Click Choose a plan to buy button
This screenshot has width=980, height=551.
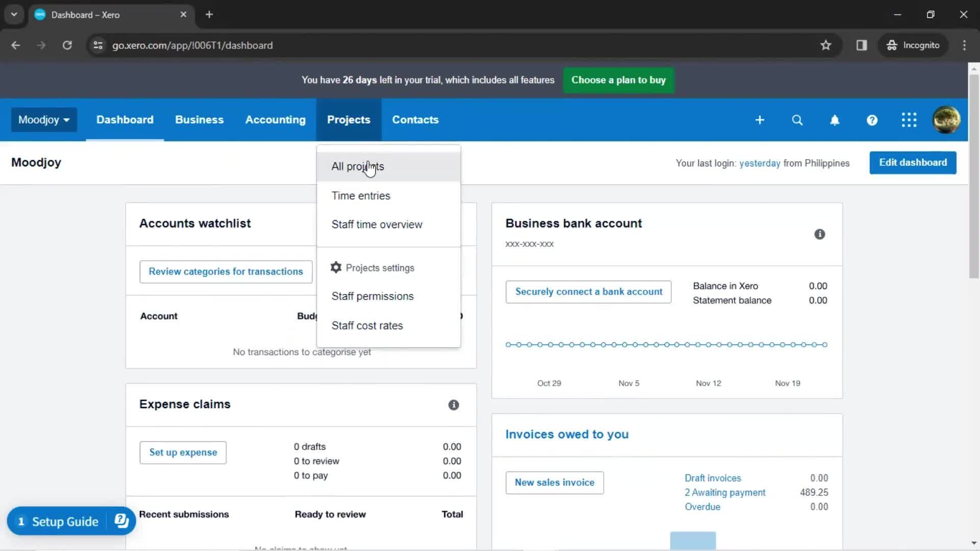pyautogui.click(x=618, y=80)
